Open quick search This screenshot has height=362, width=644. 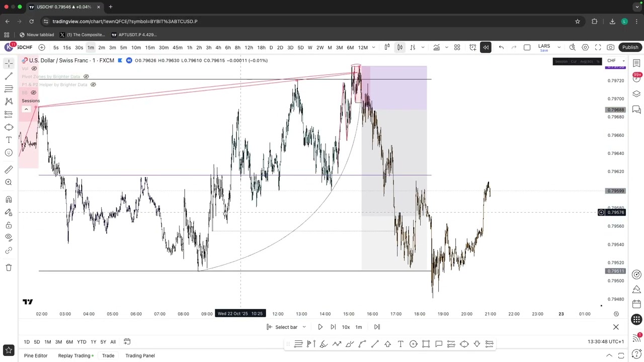point(572,47)
